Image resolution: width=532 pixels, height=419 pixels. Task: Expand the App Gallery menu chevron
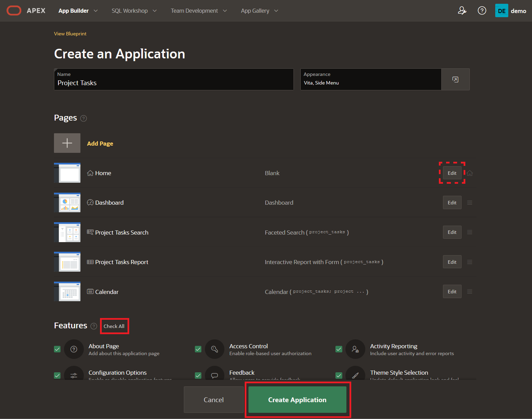pyautogui.click(x=276, y=11)
